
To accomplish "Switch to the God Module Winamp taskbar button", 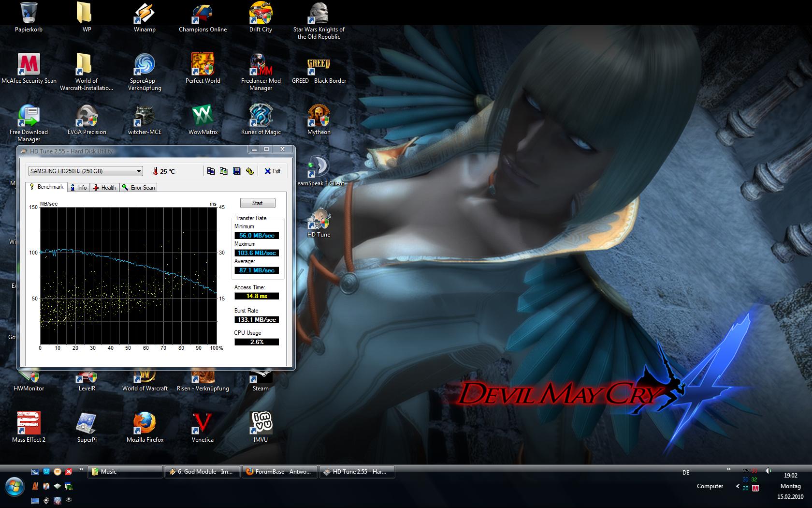I will pos(202,472).
